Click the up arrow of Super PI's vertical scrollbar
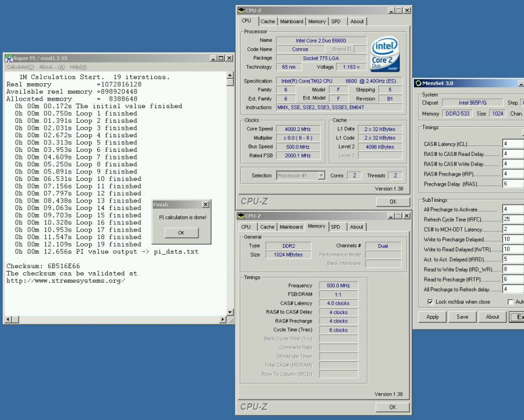524x420 pixels. [230, 75]
